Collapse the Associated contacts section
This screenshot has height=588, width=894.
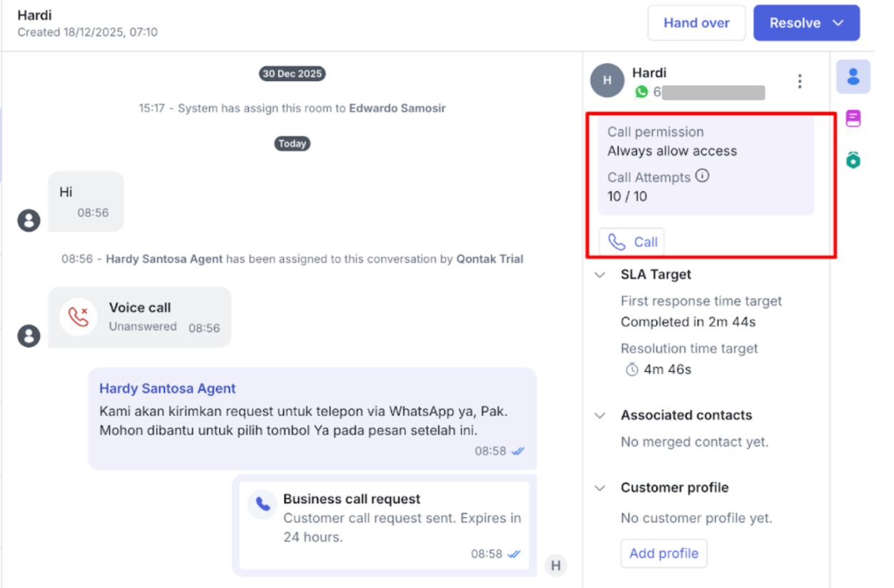[x=600, y=415]
